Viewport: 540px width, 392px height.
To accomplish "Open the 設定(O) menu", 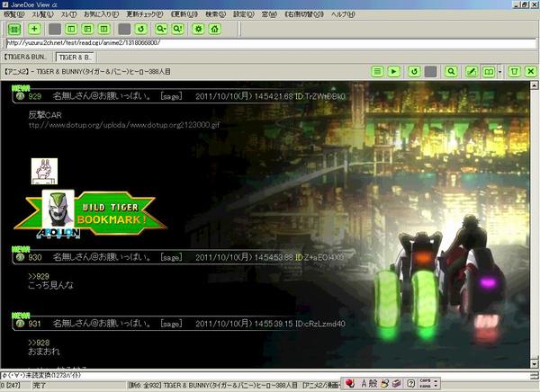I will pos(244,14).
